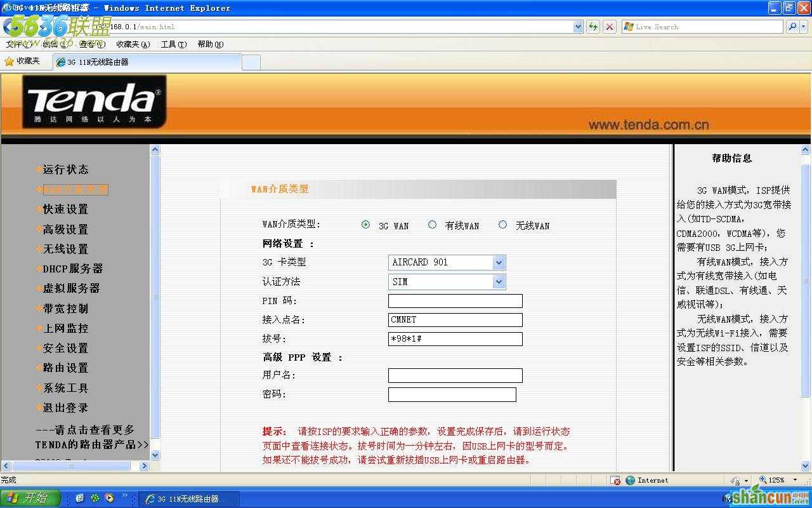Open the 3G卡类型 AIRCARD 901 dropdown
This screenshot has width=812, height=508.
tap(447, 262)
